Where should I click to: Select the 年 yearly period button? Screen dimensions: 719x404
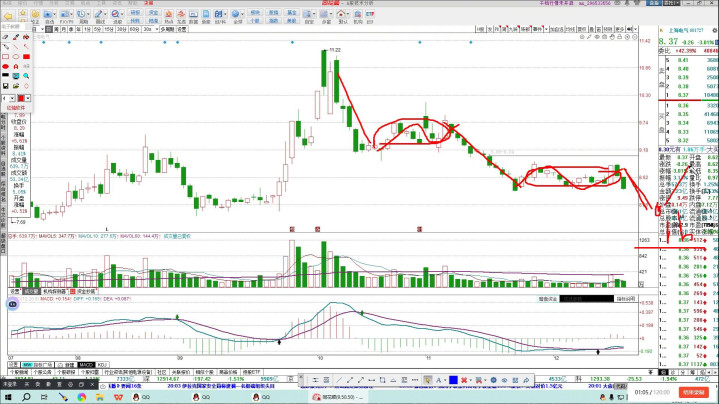(78, 29)
